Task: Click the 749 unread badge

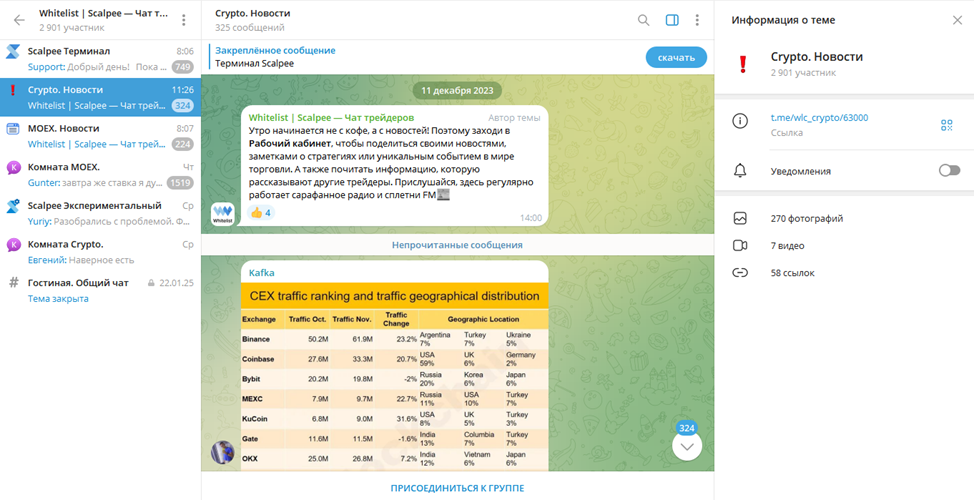Action: pyautogui.click(x=183, y=66)
